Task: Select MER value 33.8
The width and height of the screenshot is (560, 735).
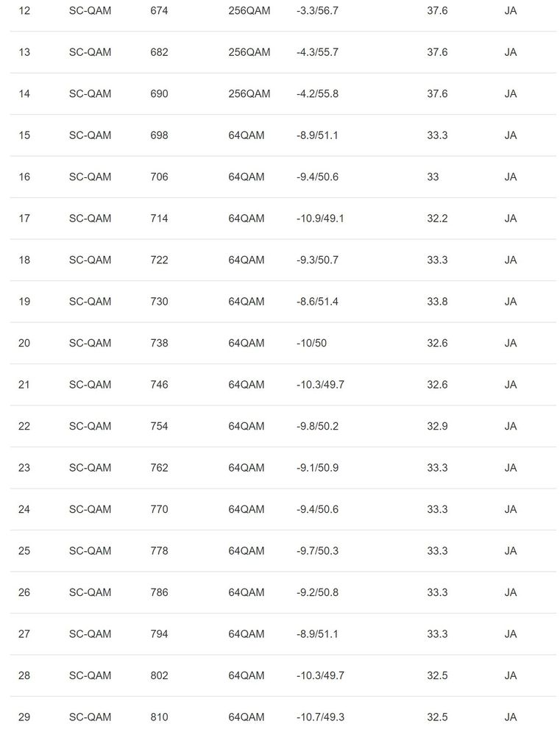Action: point(437,302)
